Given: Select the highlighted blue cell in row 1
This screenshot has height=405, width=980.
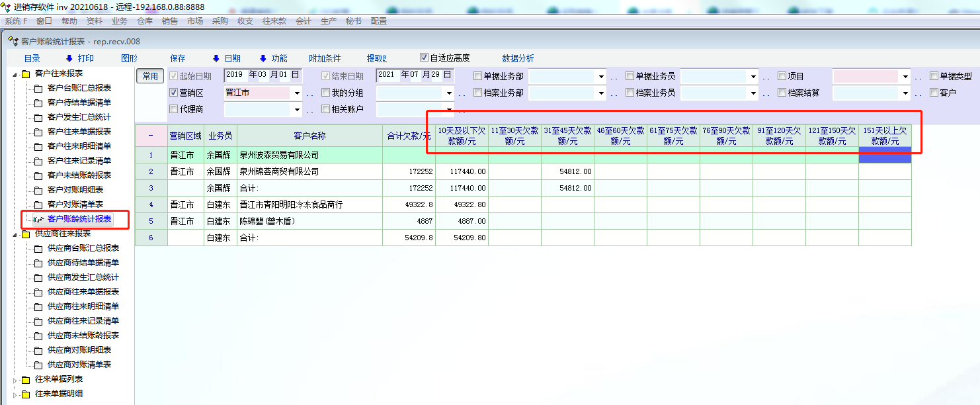Looking at the screenshot, I should point(885,155).
